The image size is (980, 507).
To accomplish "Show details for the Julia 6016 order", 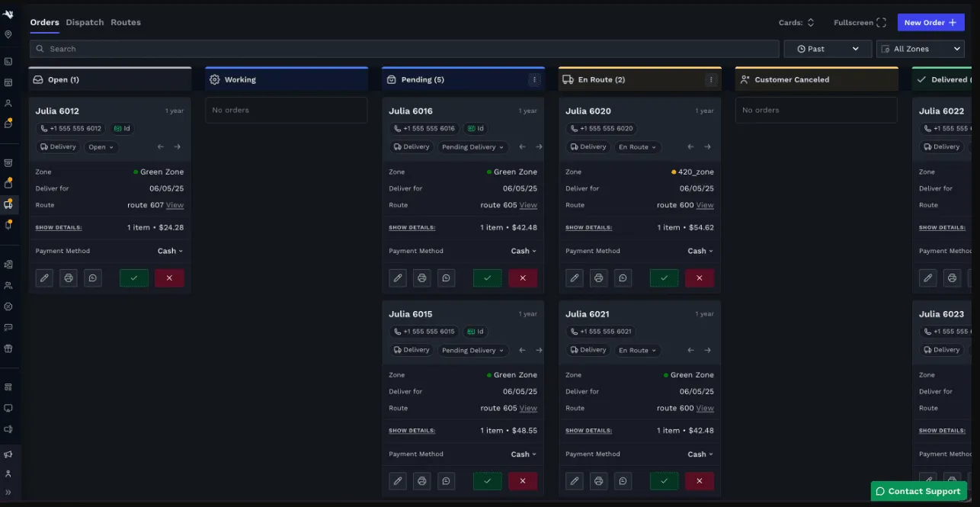I will pos(412,227).
